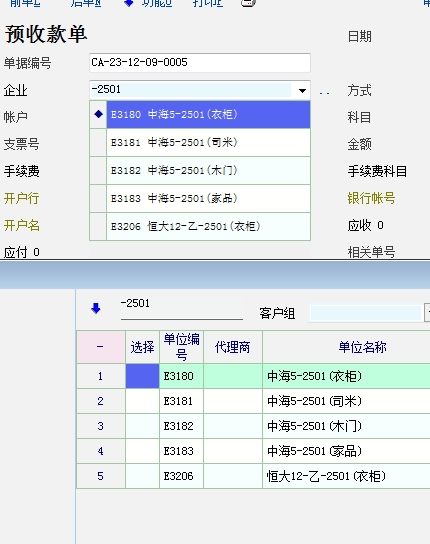Pick E3182 中海5-2501(木门) from the dropdown list
Screen dimensions: 430x544
tap(208, 171)
